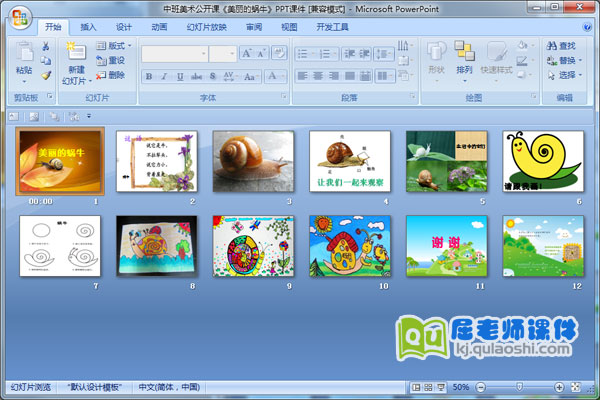Switch to the Review tab
The width and height of the screenshot is (600, 400).
point(254,27)
